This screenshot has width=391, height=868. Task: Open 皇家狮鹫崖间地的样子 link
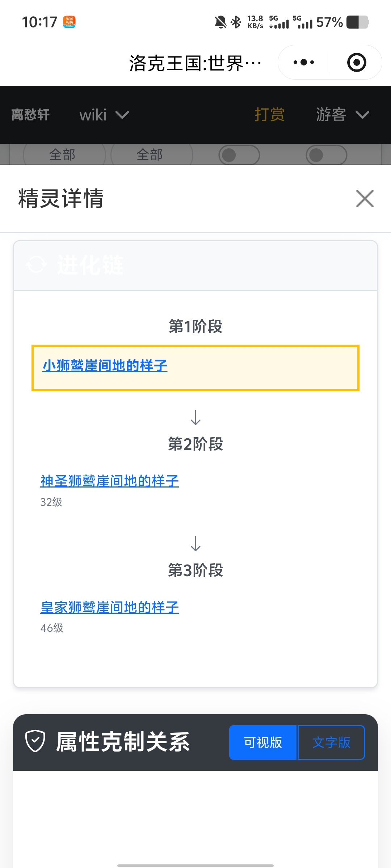pyautogui.click(x=110, y=607)
